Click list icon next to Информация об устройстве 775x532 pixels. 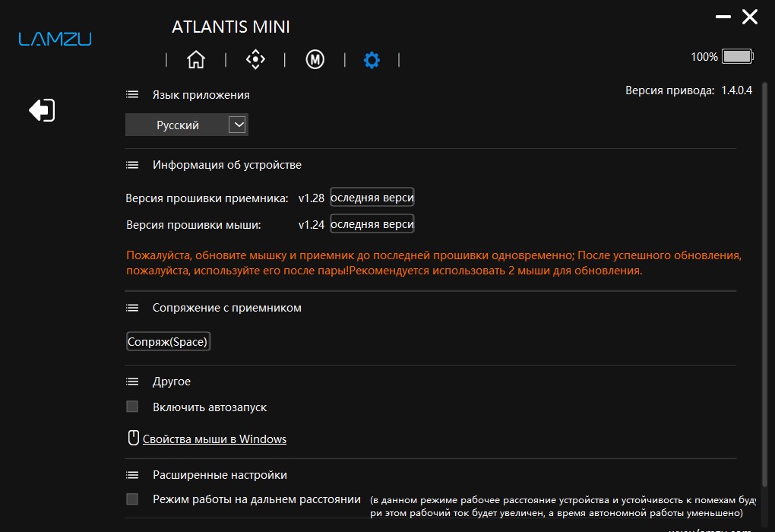[x=132, y=165]
